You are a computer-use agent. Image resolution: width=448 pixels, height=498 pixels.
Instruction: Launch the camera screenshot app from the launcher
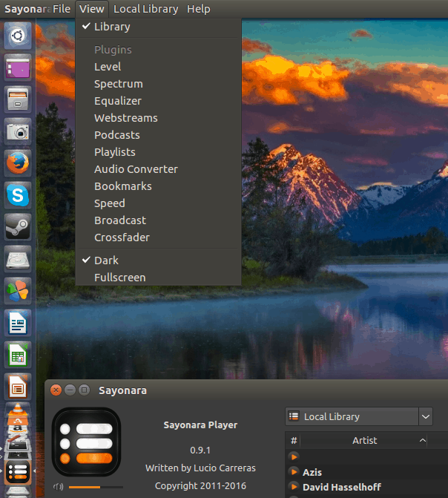(18, 131)
